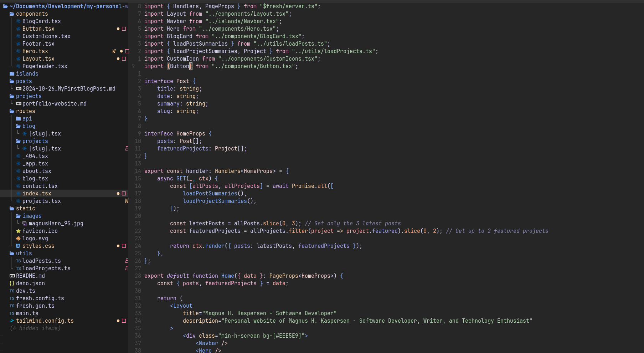Click the React icon beside Button.tsx

click(x=18, y=29)
